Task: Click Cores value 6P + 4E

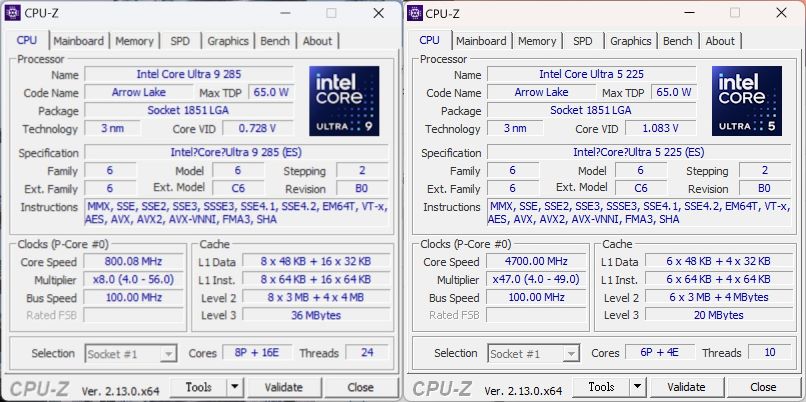Action: [660, 353]
